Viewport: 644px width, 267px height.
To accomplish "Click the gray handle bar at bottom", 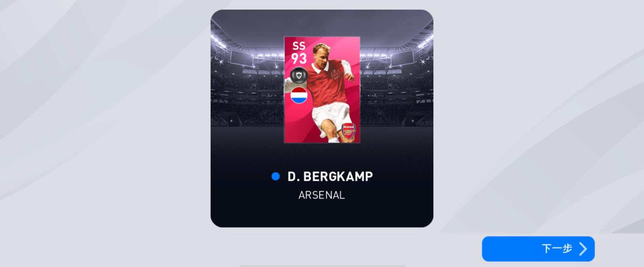I will pyautogui.click(x=322, y=266).
